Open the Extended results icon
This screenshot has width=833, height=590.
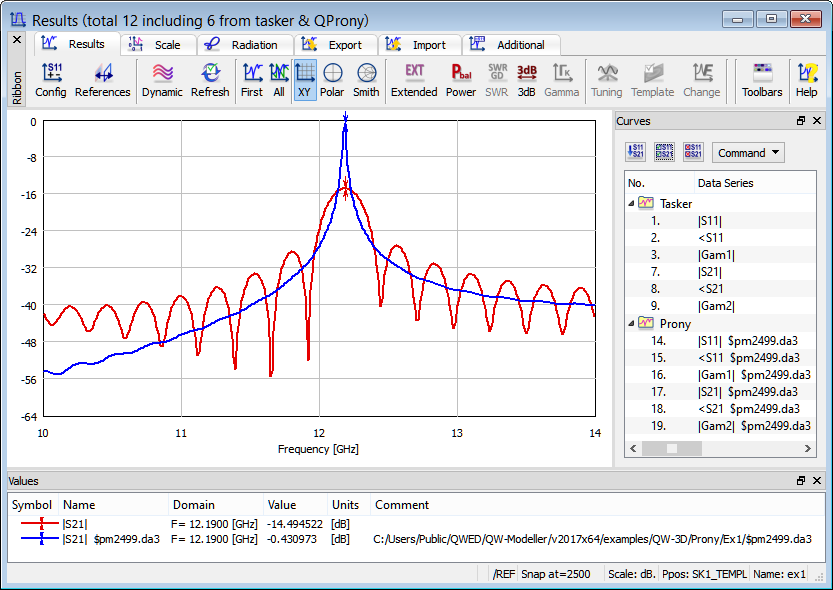[414, 80]
